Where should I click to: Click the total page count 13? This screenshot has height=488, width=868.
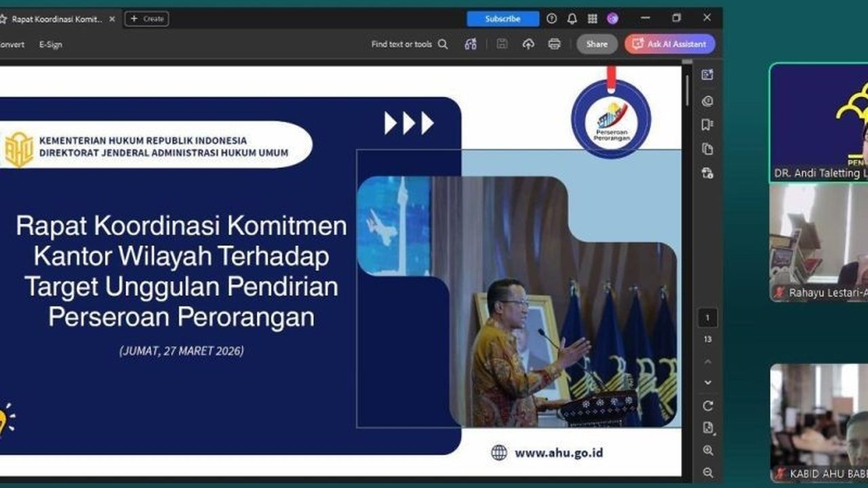708,340
